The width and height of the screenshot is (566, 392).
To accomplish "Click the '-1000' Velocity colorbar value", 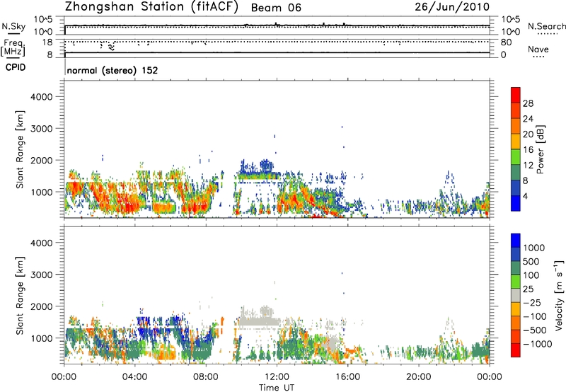I will (537, 344).
